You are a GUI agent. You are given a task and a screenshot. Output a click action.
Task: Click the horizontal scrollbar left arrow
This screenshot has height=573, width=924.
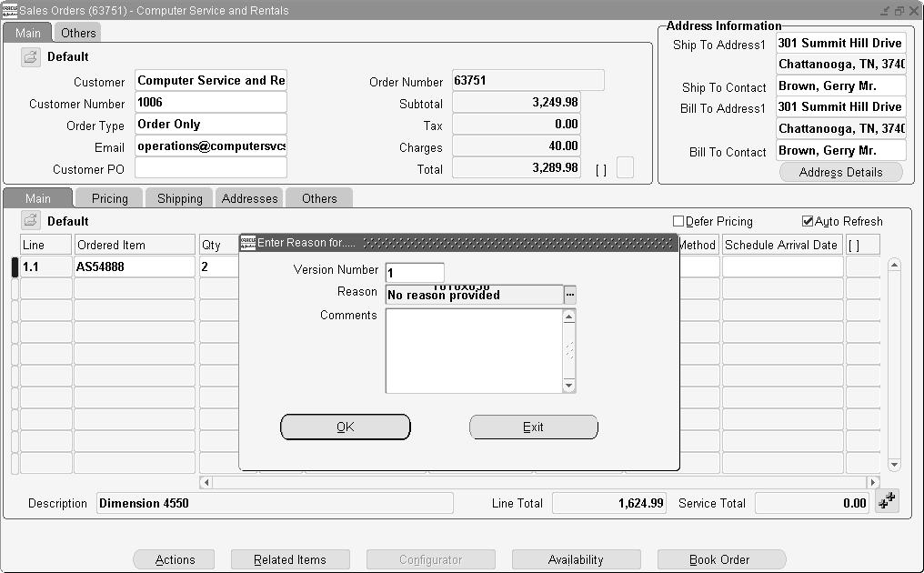pyautogui.click(x=206, y=482)
